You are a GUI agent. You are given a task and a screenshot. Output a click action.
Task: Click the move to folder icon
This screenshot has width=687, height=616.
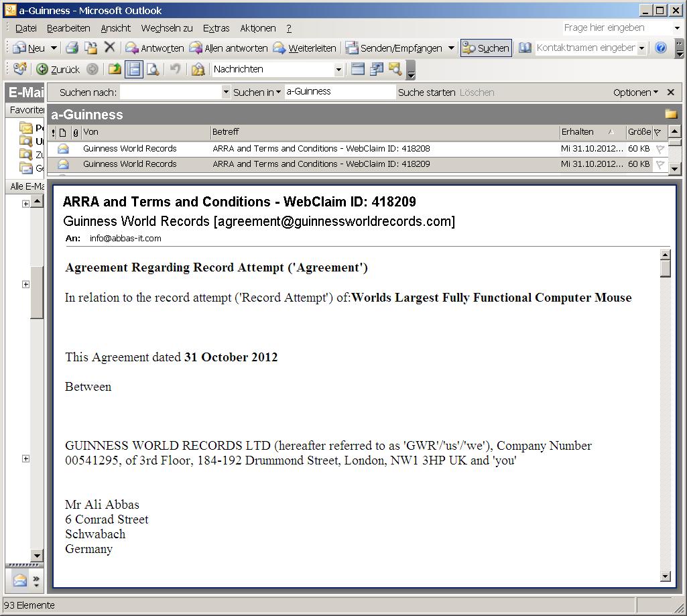(x=91, y=48)
